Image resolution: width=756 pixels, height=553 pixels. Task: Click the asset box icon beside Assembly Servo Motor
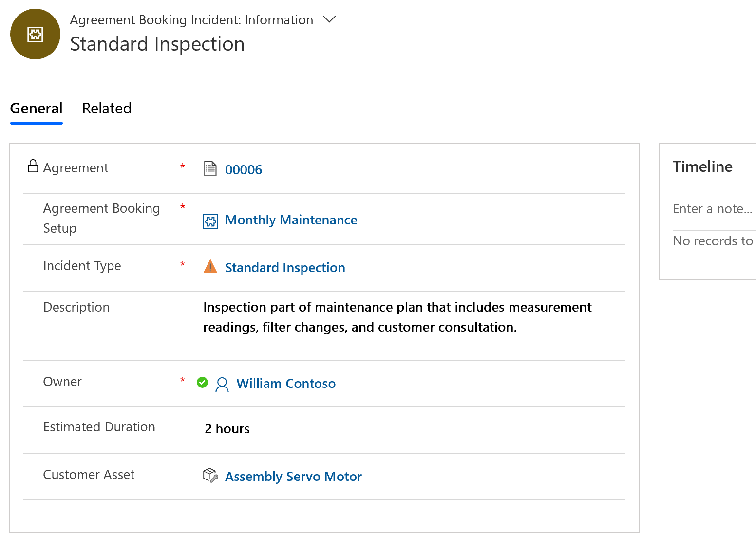tap(210, 475)
